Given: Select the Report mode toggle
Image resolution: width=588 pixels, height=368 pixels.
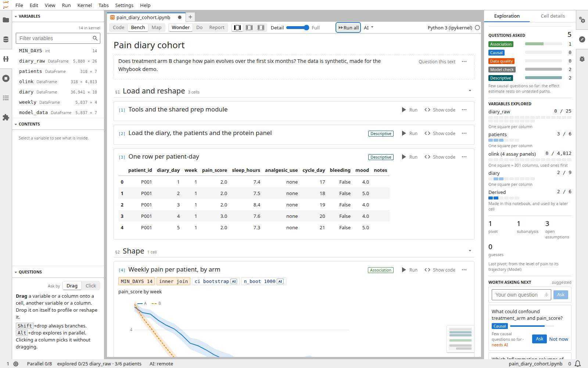Looking at the screenshot, I should click(217, 28).
